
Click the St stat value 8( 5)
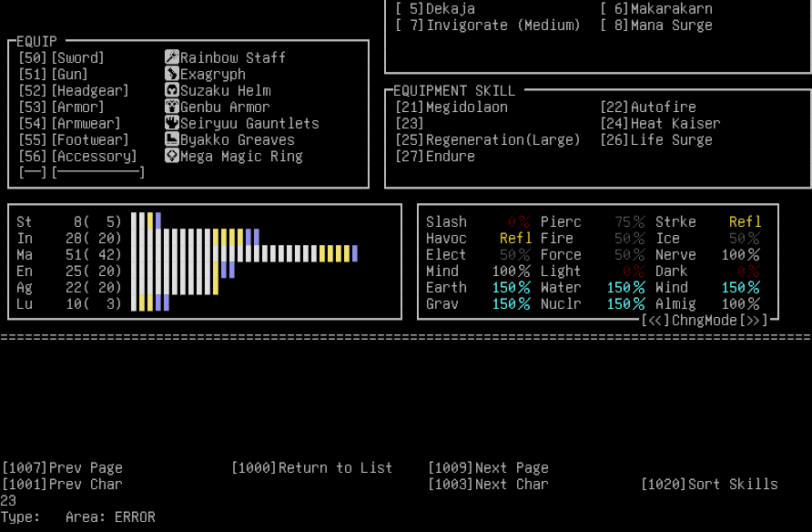coord(97,221)
